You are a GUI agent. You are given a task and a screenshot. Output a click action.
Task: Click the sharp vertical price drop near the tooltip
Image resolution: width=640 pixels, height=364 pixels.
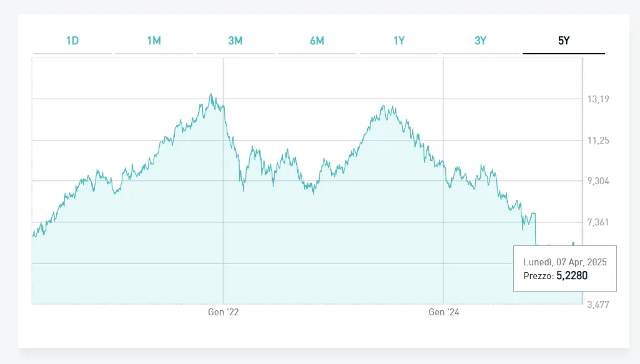536,230
